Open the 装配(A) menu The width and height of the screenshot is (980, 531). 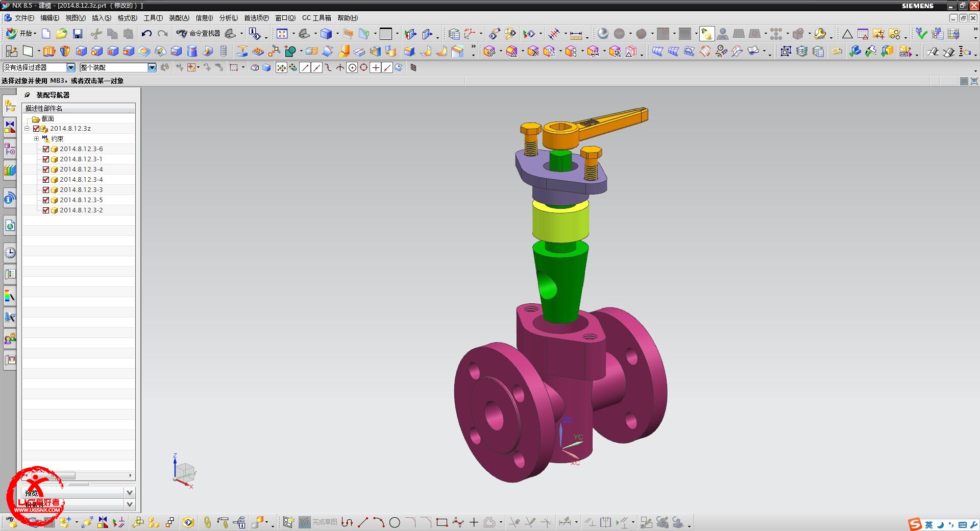179,18
